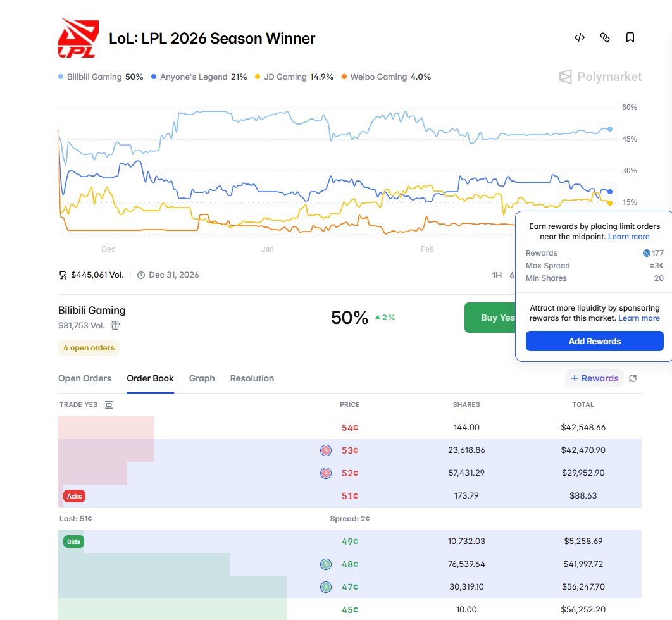Viewport: 672px width, 620px height.
Task: Click the trophy volume icon
Action: coord(63,275)
